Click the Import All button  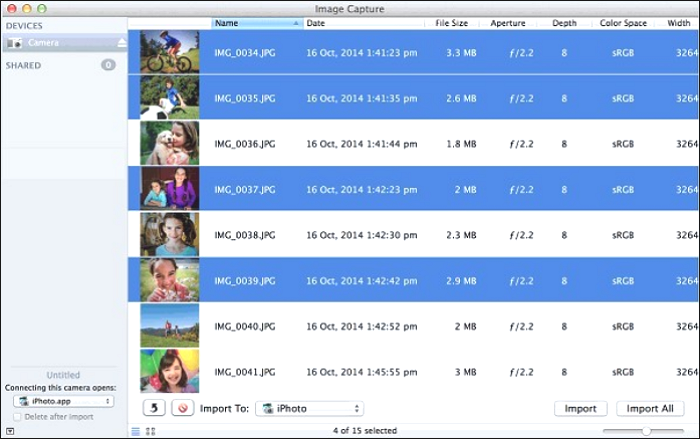650,408
